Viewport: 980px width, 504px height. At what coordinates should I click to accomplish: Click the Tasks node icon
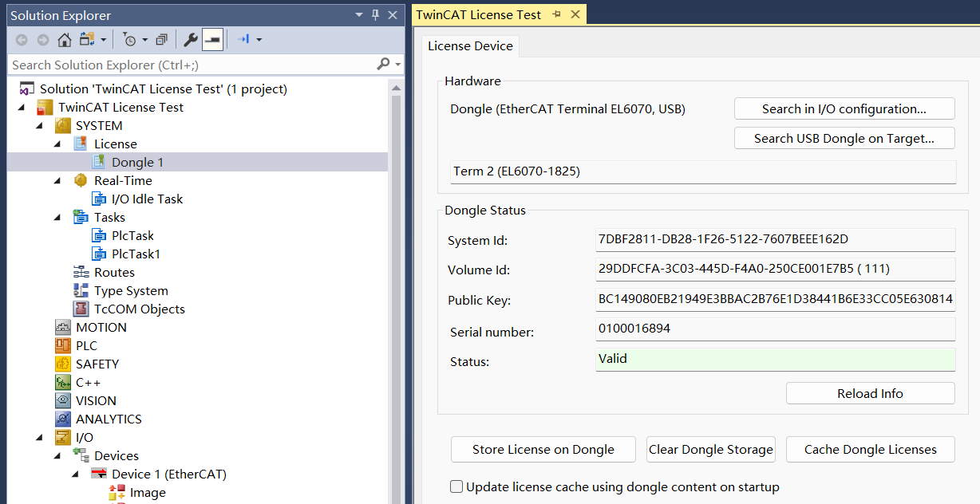(81, 217)
